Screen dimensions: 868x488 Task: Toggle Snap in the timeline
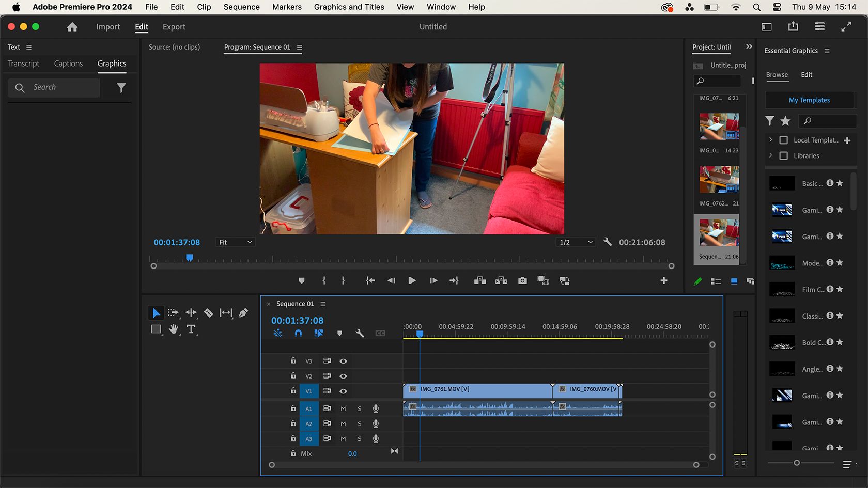[298, 334]
